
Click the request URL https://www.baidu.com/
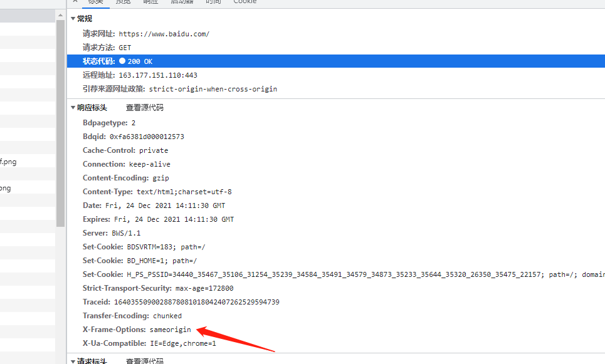click(164, 34)
